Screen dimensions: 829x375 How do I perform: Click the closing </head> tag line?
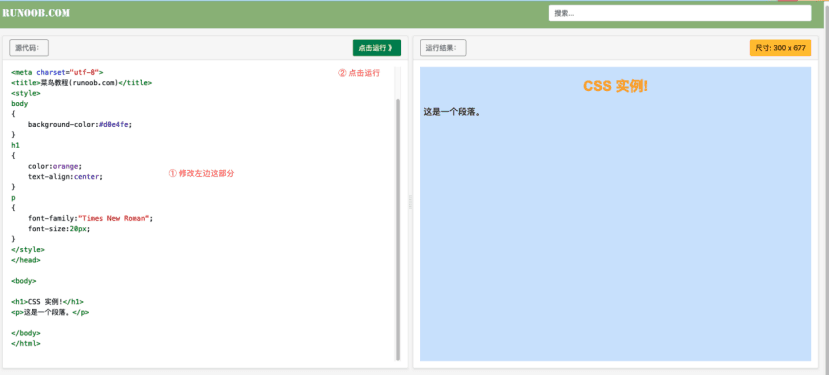tap(25, 260)
